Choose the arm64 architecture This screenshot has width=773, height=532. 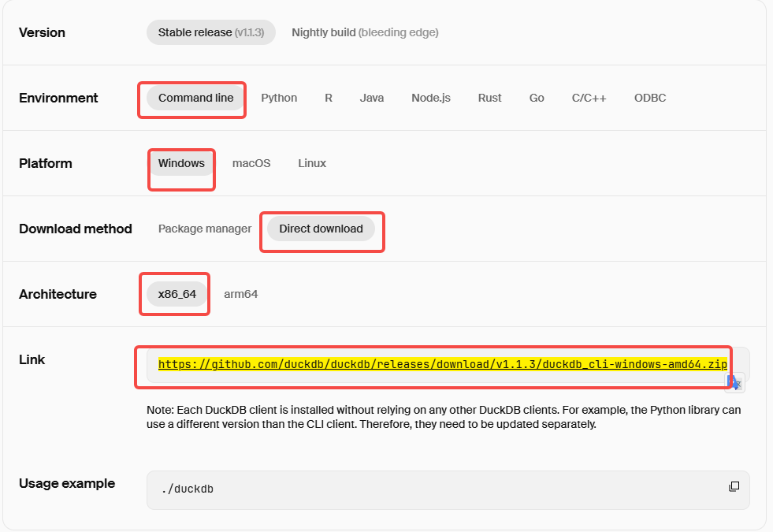tap(240, 294)
